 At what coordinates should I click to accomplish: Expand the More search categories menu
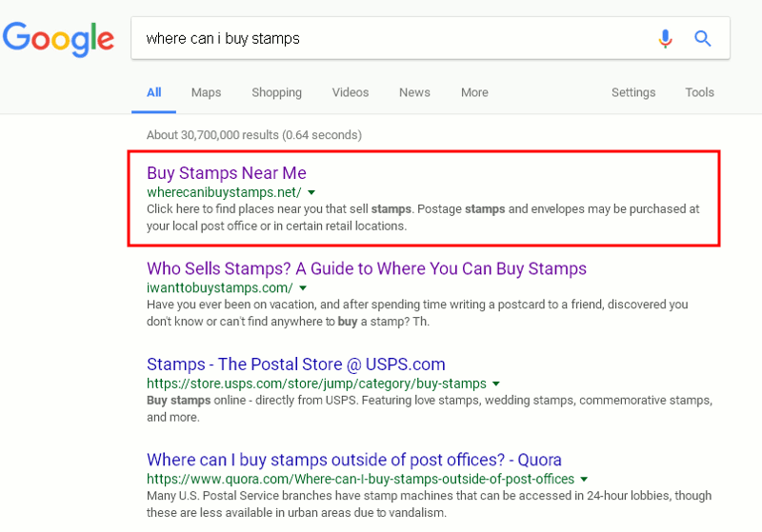[474, 92]
